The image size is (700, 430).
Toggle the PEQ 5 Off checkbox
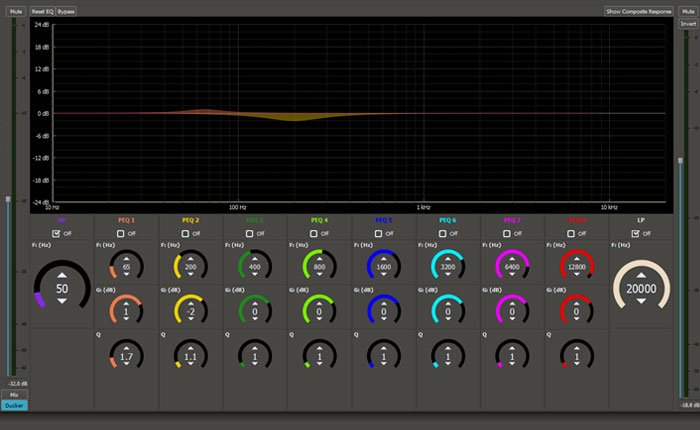(379, 234)
